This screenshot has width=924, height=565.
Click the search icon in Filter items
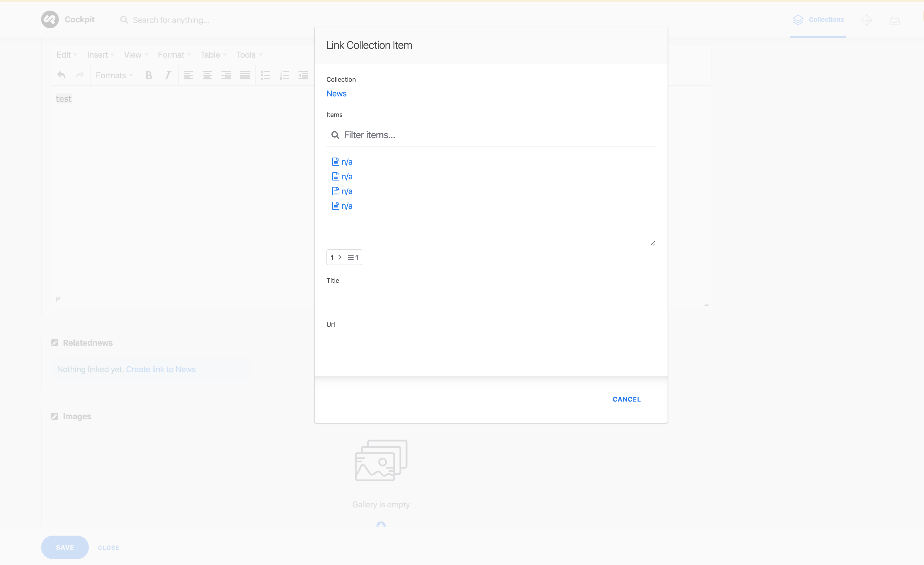point(335,135)
